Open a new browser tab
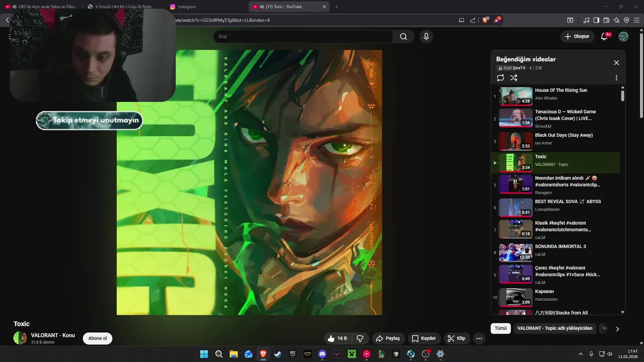The width and height of the screenshot is (644, 362). coord(337,7)
